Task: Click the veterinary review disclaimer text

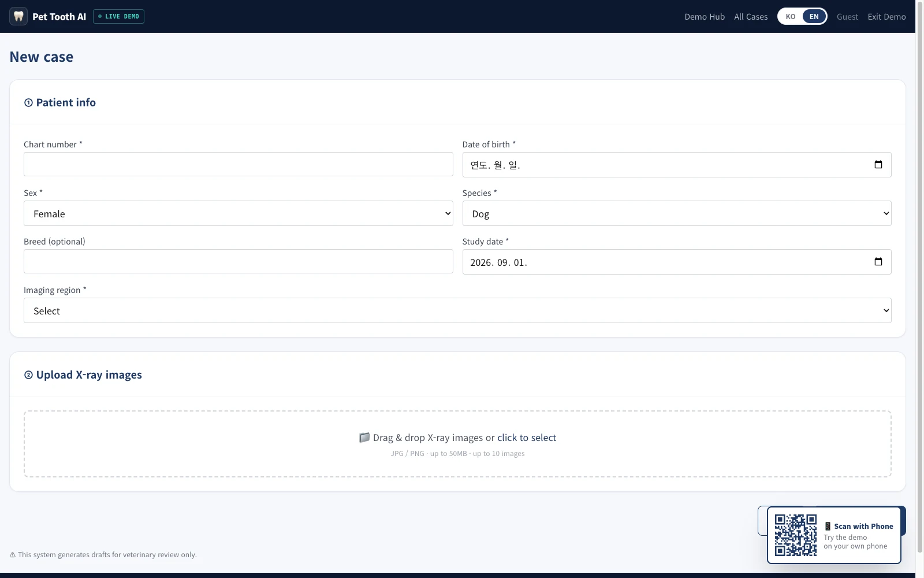Action: click(x=103, y=554)
